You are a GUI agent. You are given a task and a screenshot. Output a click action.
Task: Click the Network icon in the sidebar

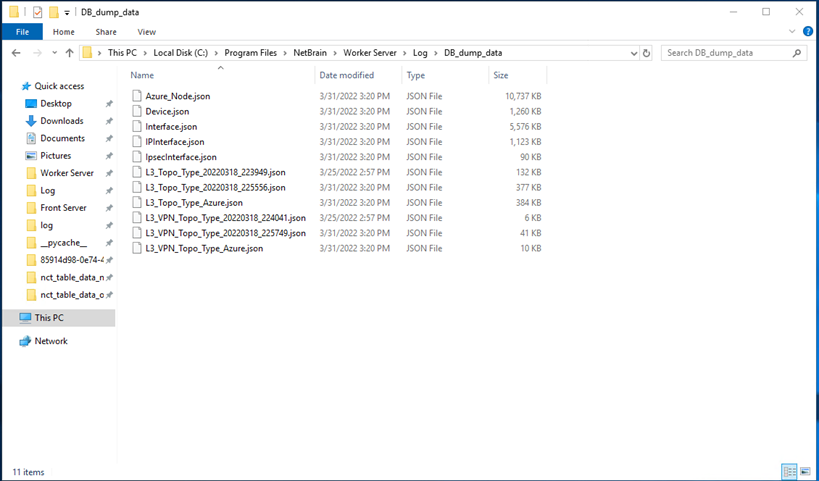click(x=26, y=341)
